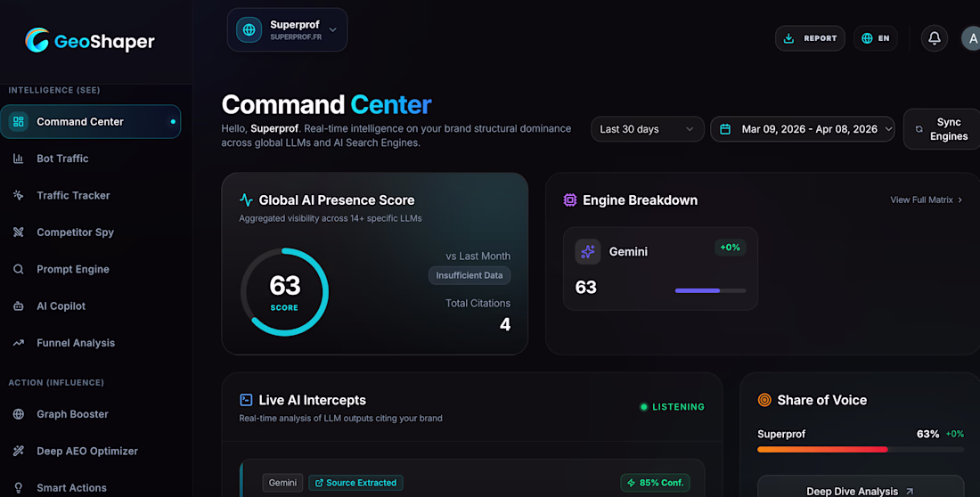Click the calendar icon in date range
980x497 pixels.
(725, 129)
